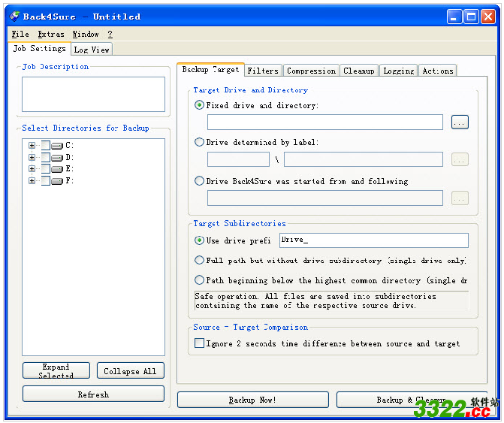Image resolution: width=504 pixels, height=423 pixels.
Task: Expand the C: drive tree node
Action: 32,146
